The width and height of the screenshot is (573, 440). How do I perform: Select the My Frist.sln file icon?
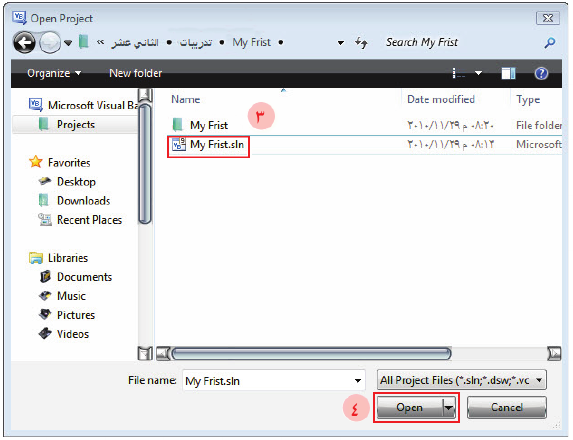pos(179,145)
